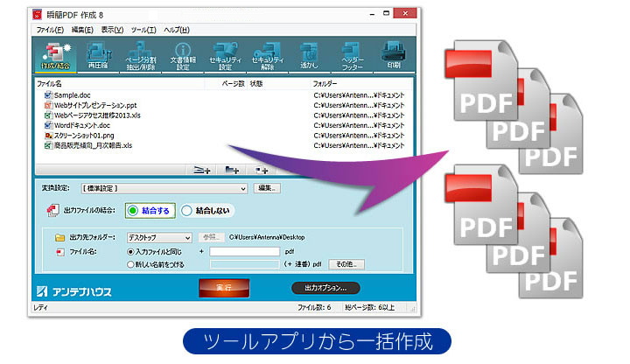The image size is (630, 364).
Task: Click the その他... button
Action: [x=346, y=264]
